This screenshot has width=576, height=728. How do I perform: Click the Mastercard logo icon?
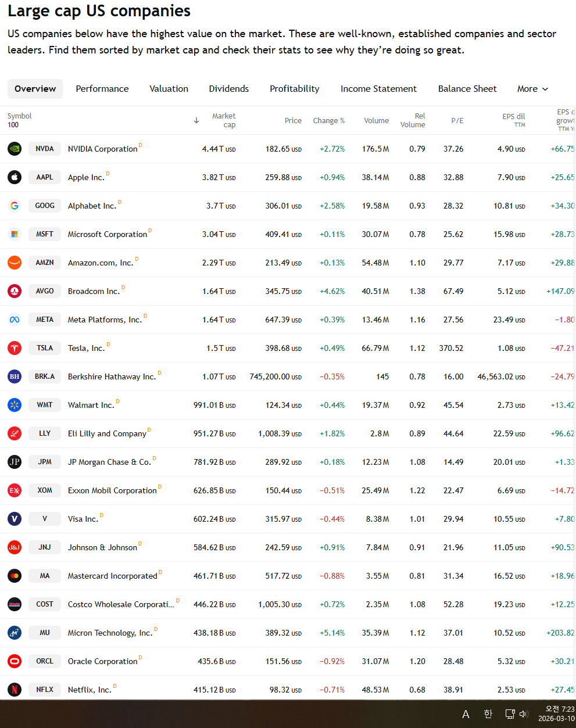pos(15,576)
